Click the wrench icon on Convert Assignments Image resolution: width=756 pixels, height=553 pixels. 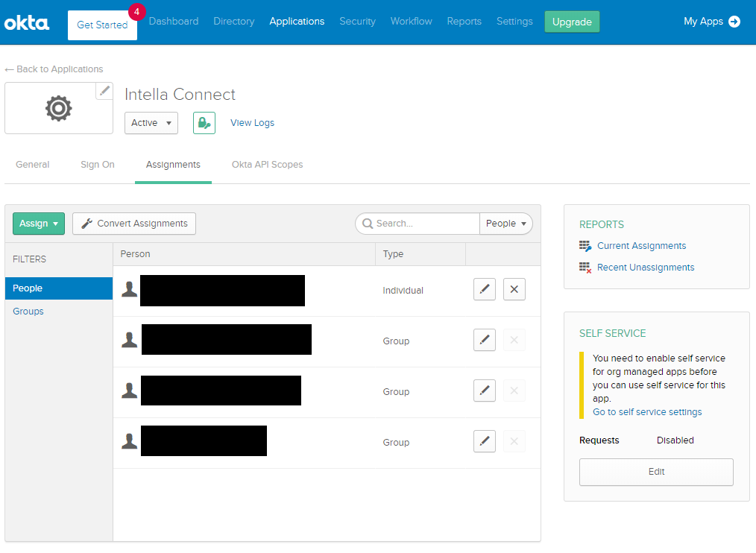pyautogui.click(x=85, y=223)
